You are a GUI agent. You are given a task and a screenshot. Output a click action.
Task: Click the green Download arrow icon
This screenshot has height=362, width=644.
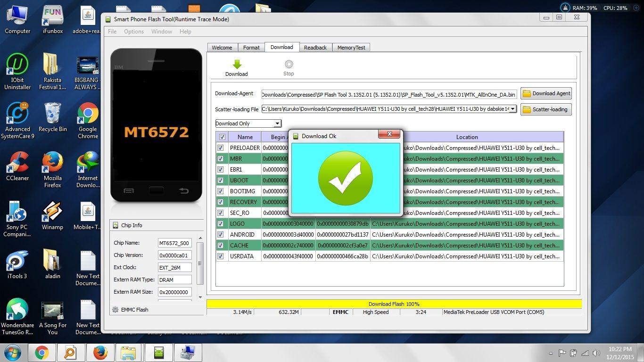tap(237, 65)
